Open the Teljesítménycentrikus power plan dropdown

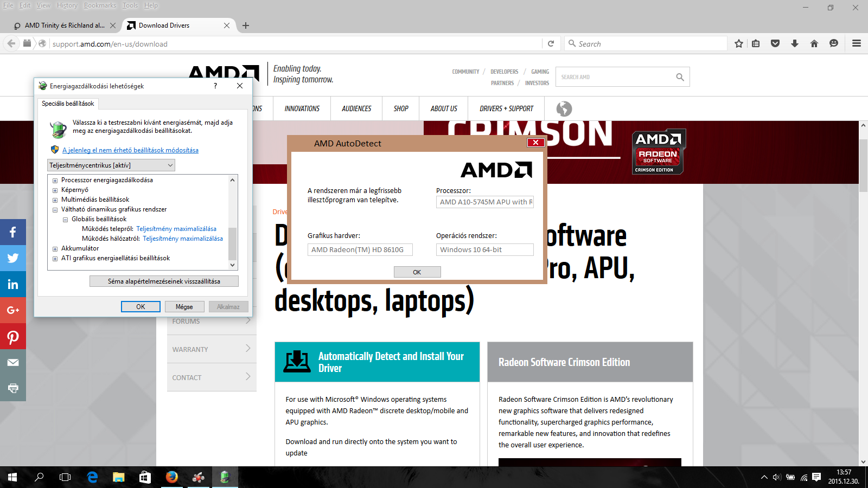111,165
